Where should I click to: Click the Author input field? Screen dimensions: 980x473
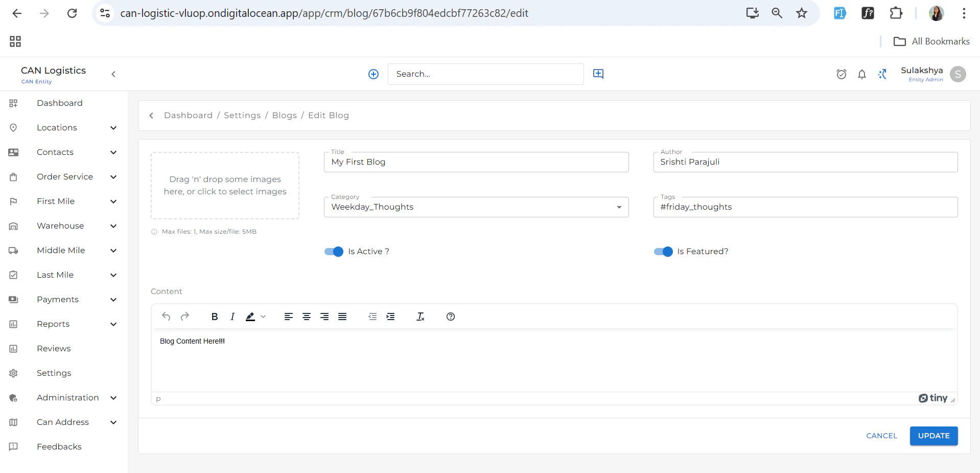(805, 162)
